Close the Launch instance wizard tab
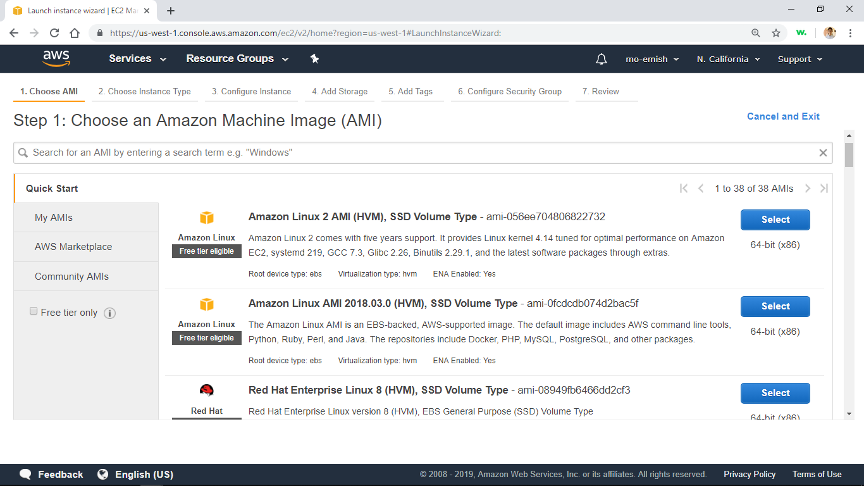864x487 pixels. pyautogui.click(x=147, y=10)
